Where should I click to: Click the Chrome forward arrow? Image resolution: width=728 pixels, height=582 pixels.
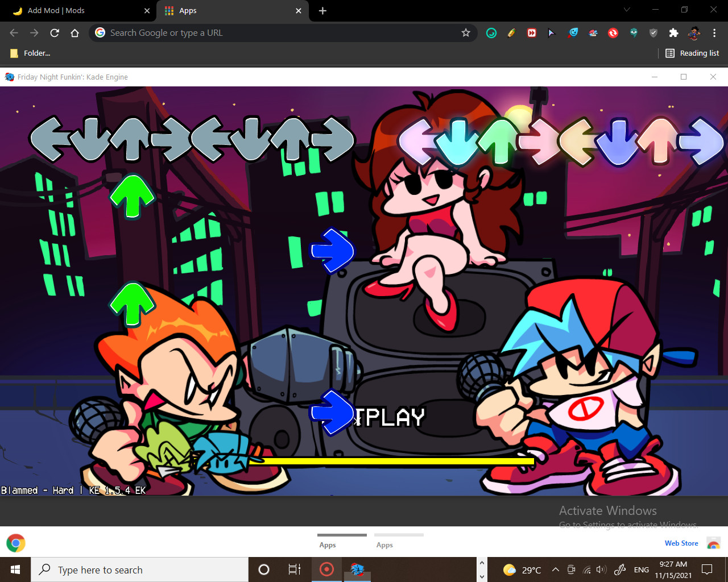click(x=34, y=33)
